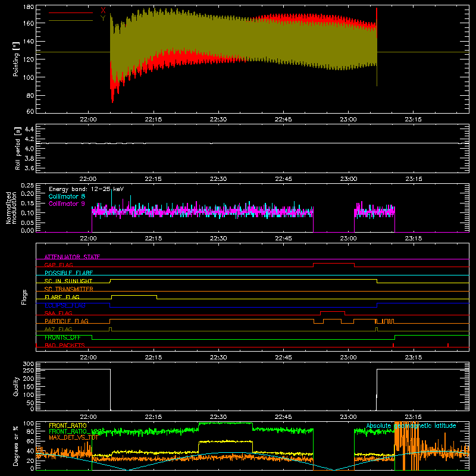
Task: Click the "Flags" y-axis title
Action: pos(24,297)
